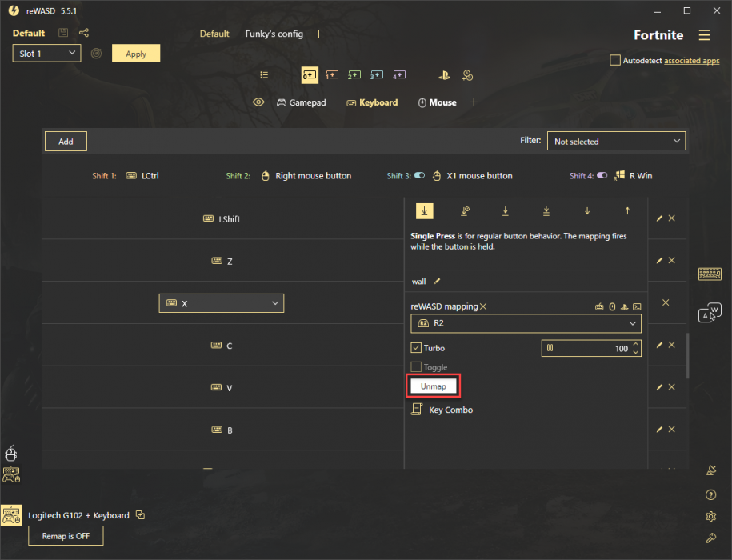
Task: Filter mapping list by command keys icon
Action: coord(637,306)
